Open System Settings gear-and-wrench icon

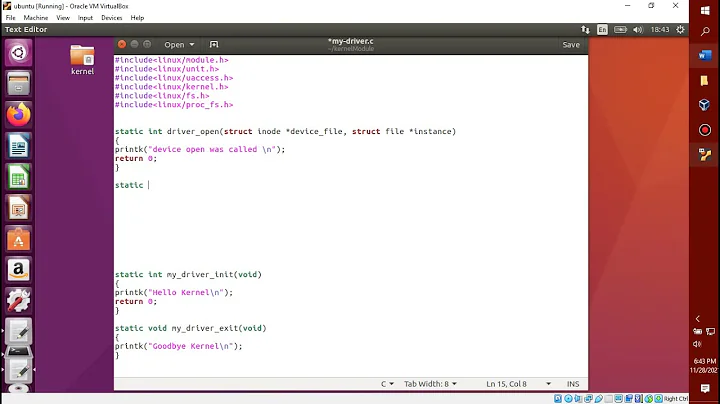tap(18, 300)
